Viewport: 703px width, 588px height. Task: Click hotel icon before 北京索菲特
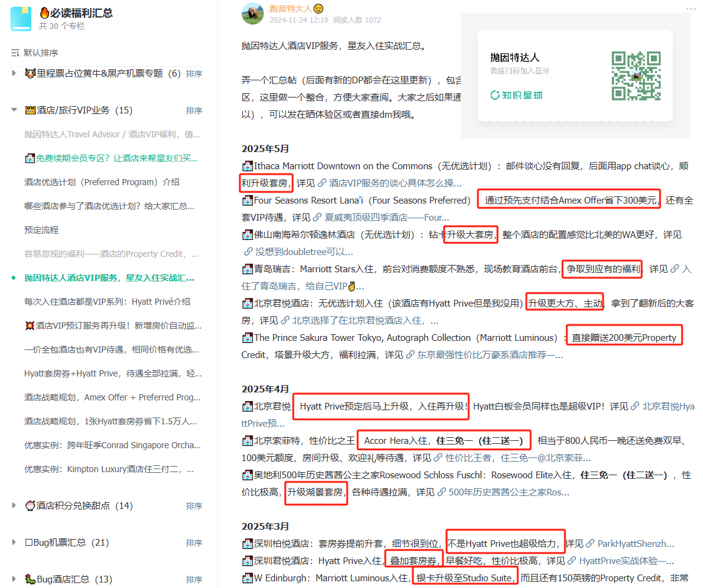[x=247, y=441]
